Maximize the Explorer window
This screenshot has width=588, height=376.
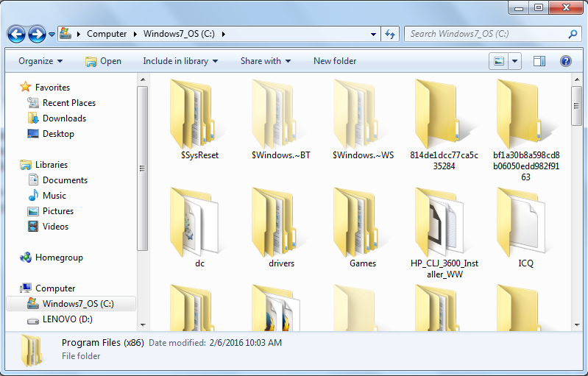tap(539, 7)
